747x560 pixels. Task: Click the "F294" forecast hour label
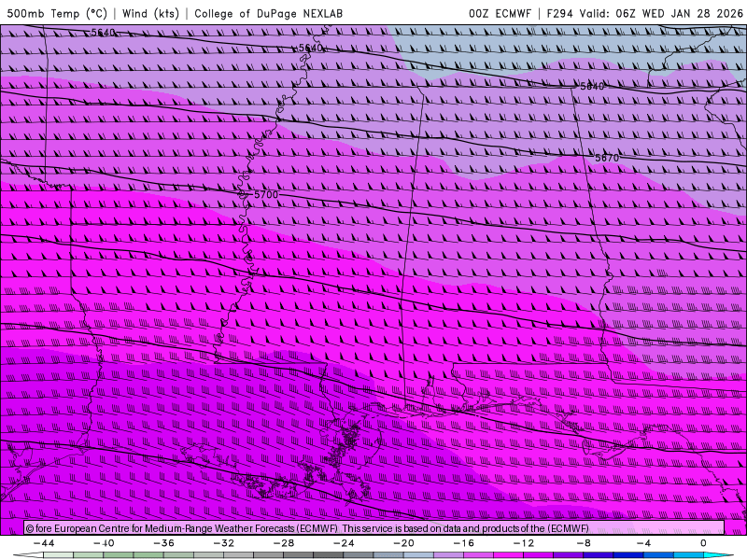(559, 13)
